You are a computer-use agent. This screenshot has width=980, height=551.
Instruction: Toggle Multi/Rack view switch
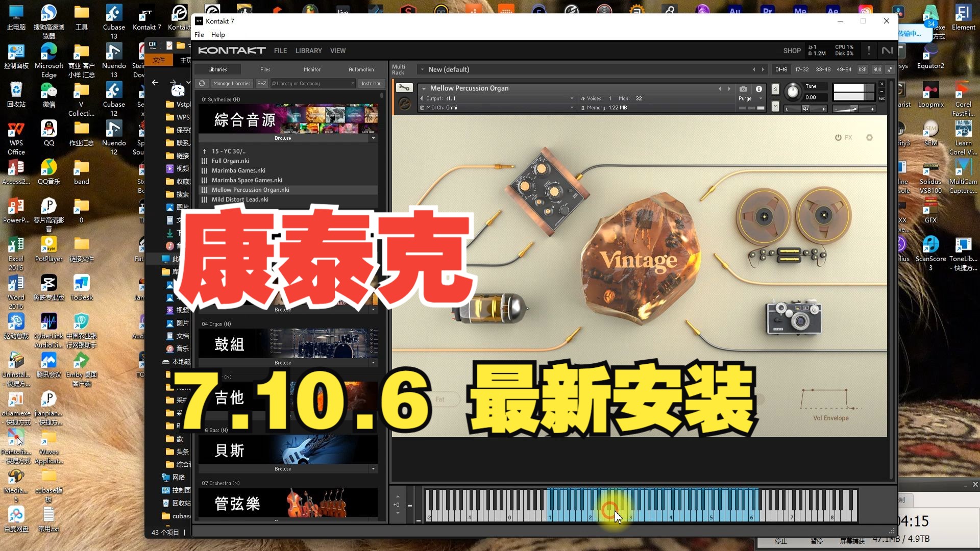[398, 69]
